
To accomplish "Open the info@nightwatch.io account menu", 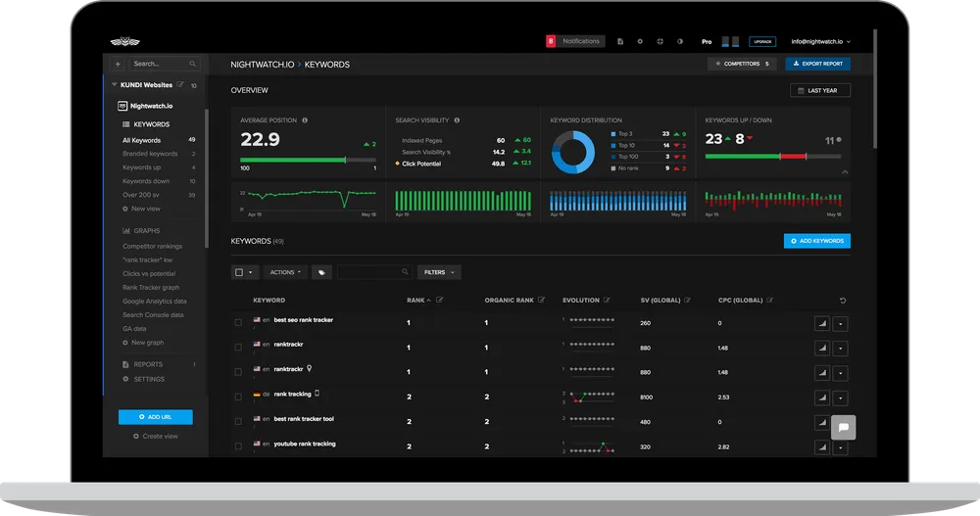I will pyautogui.click(x=820, y=42).
